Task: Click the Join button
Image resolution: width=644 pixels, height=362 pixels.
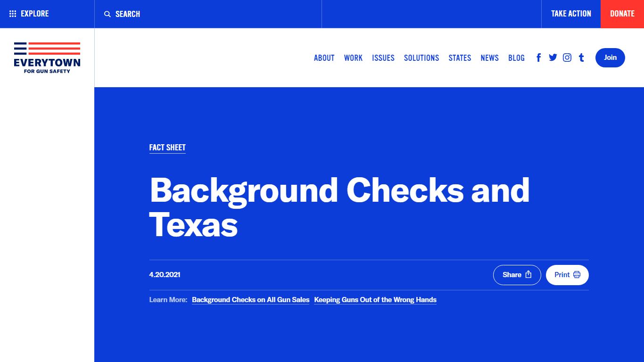Action: click(610, 58)
